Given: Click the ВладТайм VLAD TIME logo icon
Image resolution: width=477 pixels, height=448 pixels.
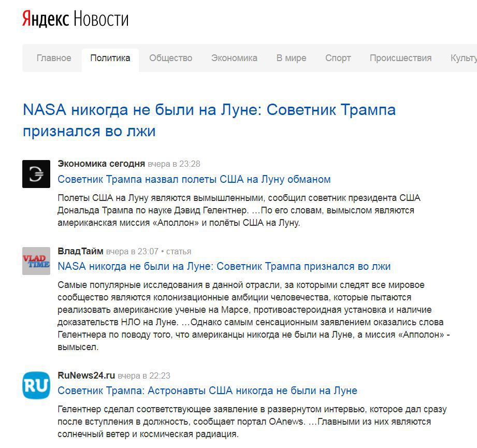Looking at the screenshot, I should pyautogui.click(x=36, y=261).
